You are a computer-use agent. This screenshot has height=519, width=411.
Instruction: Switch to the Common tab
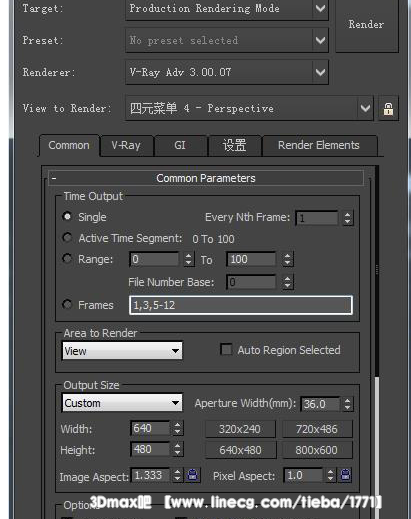coord(69,145)
